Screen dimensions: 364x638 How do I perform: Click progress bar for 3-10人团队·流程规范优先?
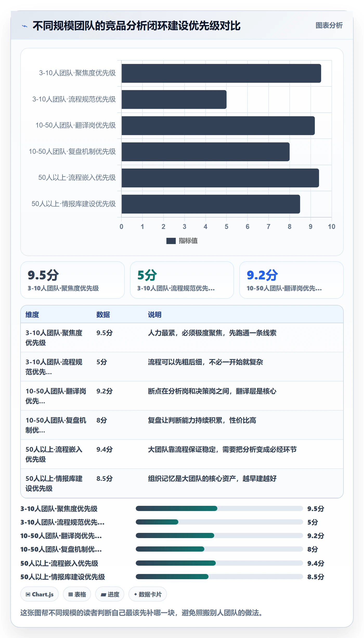pos(219,522)
